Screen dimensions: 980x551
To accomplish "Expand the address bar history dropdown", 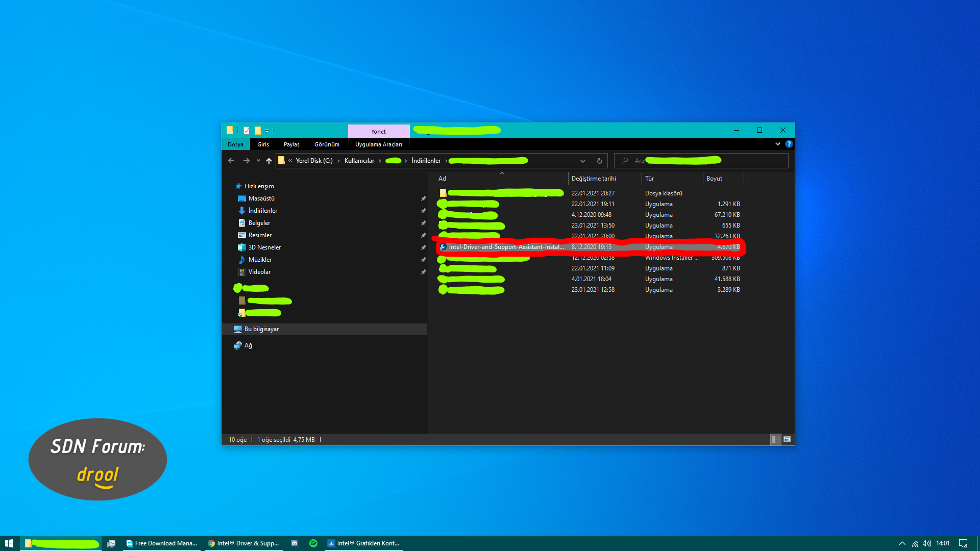I will click(582, 161).
